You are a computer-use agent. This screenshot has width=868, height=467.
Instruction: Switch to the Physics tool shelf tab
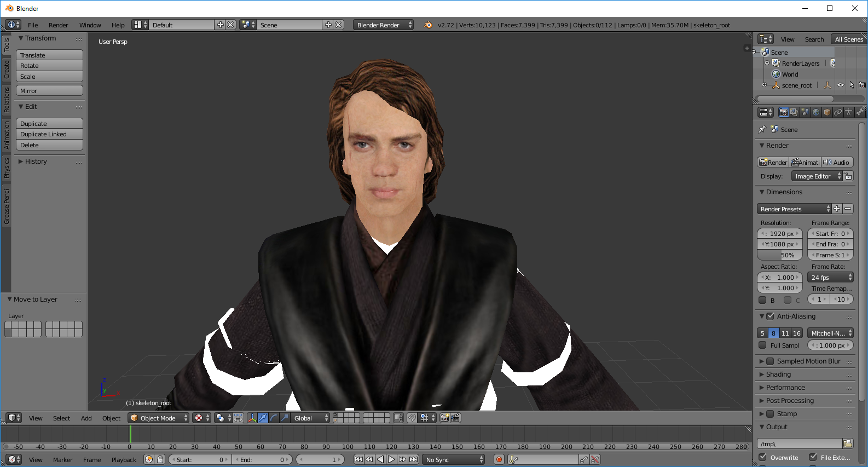[x=7, y=168]
